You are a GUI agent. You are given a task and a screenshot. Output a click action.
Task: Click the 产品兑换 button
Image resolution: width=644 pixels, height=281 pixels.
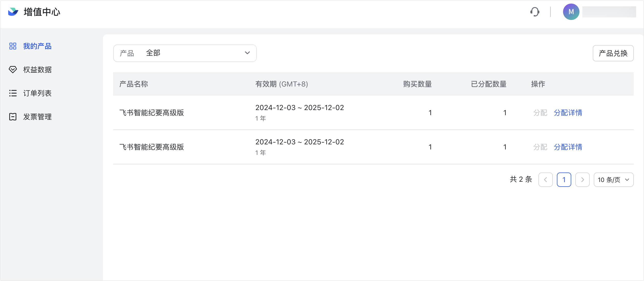click(x=613, y=53)
